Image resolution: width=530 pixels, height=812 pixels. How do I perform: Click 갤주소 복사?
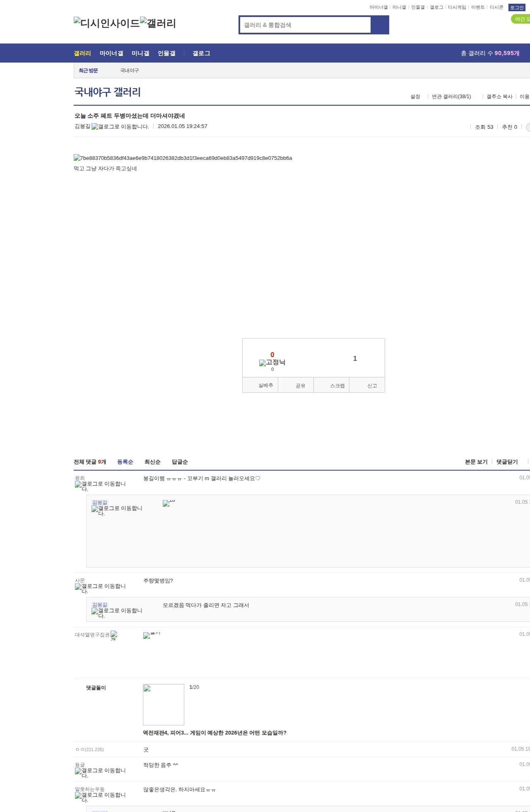point(499,97)
